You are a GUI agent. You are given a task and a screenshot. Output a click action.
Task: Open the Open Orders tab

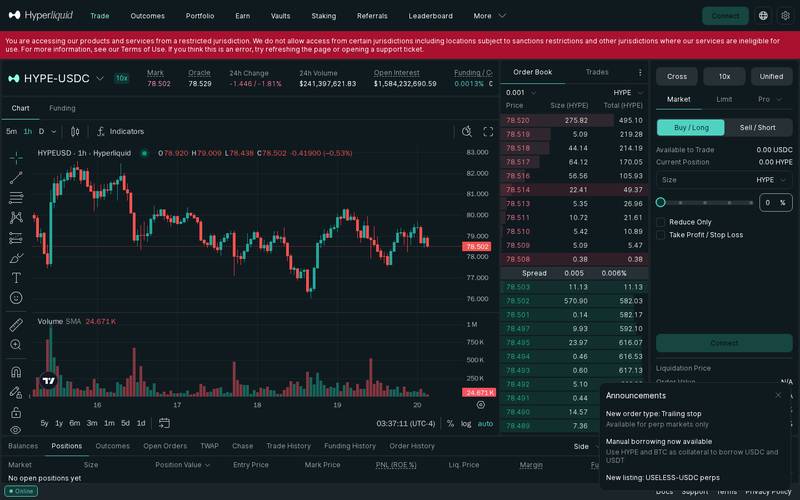point(165,446)
